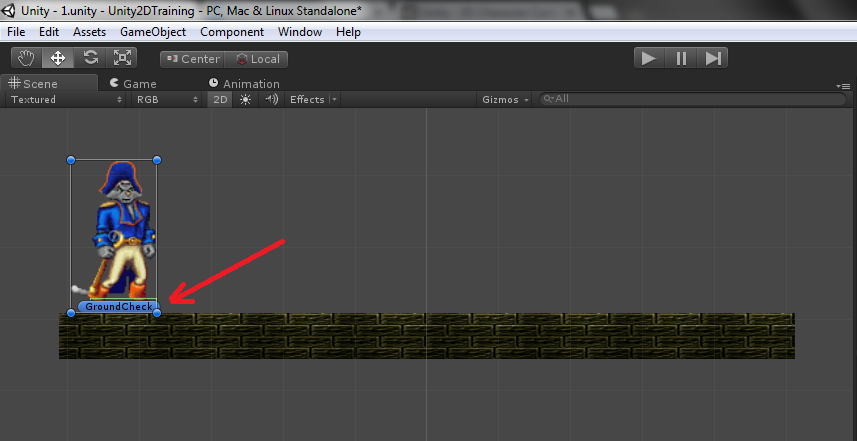Click the top-right blue selection handle
Screen dimensions: 857x441
tap(157, 160)
